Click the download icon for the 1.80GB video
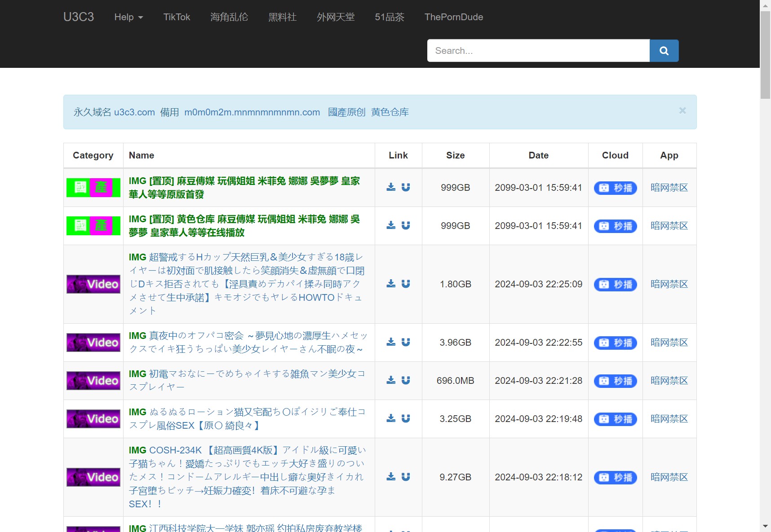Viewport: 771px width, 532px height. tap(390, 284)
